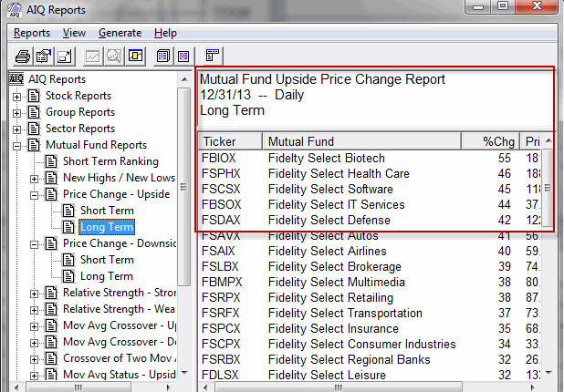Expand the Sector Reports tree node
The image size is (564, 392).
[x=17, y=129]
